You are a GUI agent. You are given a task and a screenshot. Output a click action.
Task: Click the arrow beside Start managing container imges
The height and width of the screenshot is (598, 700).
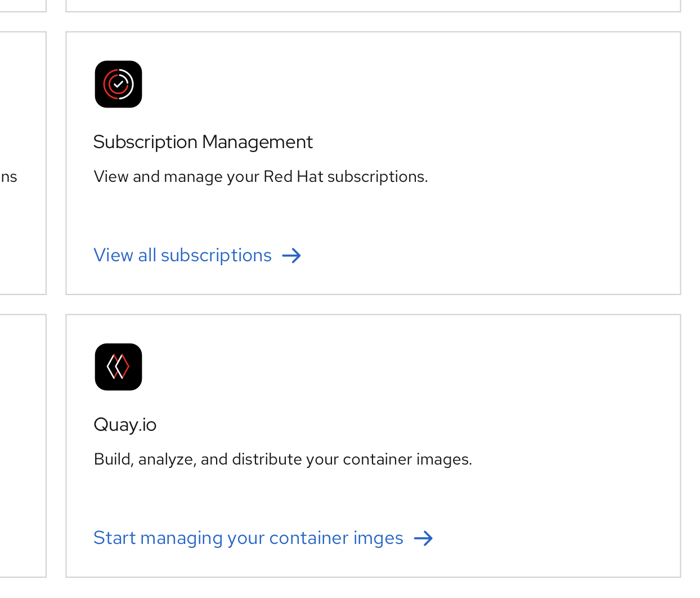(423, 539)
